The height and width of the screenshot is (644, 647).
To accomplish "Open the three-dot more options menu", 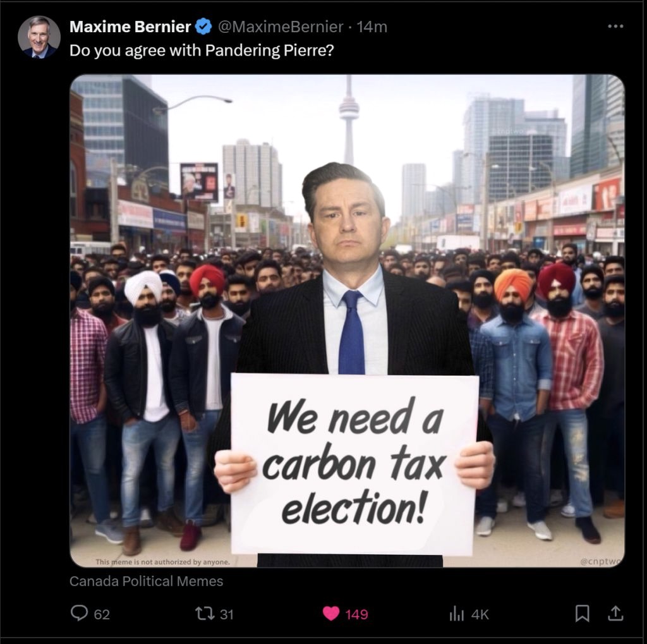I will pos(615,27).
